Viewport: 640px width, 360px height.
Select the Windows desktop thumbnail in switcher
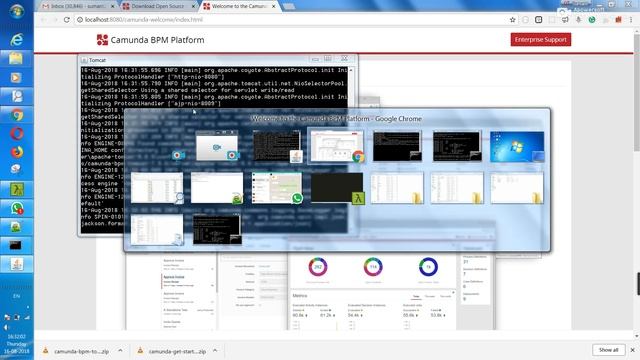coord(517,147)
